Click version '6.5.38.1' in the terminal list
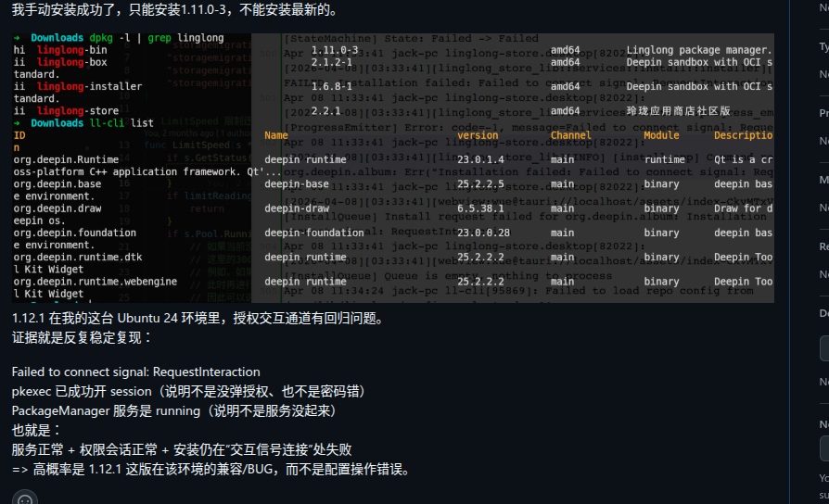 tap(480, 208)
